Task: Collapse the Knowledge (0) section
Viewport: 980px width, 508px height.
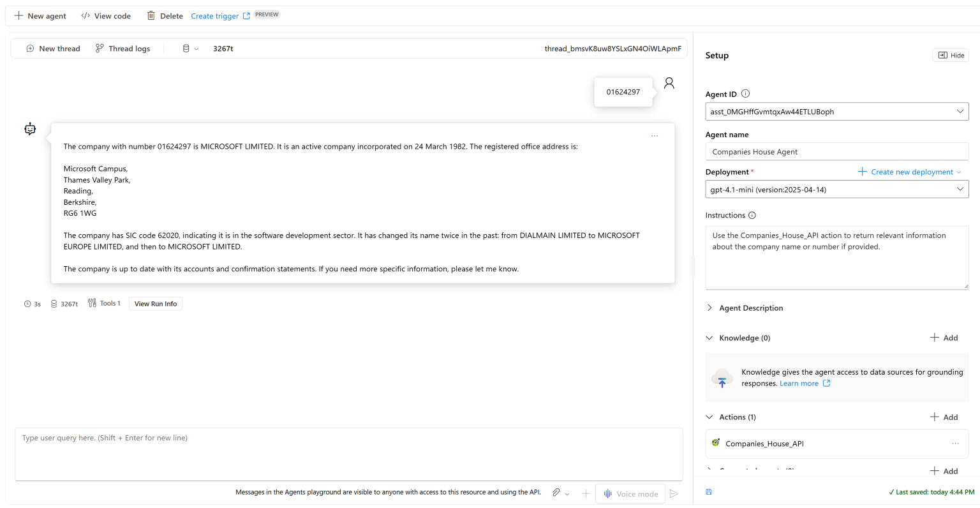Action: tap(709, 337)
